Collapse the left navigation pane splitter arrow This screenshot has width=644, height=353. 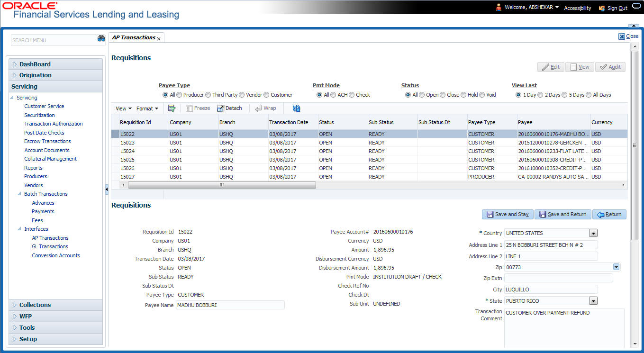107,190
